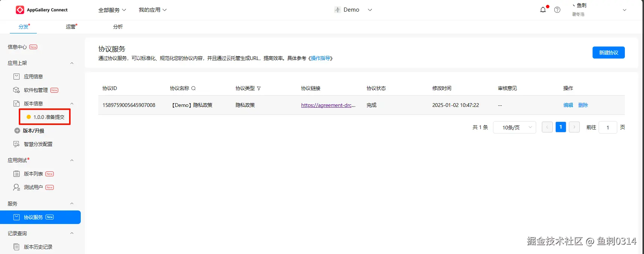Open 版本历史记录 in the sidebar
644x254 pixels.
click(x=38, y=247)
